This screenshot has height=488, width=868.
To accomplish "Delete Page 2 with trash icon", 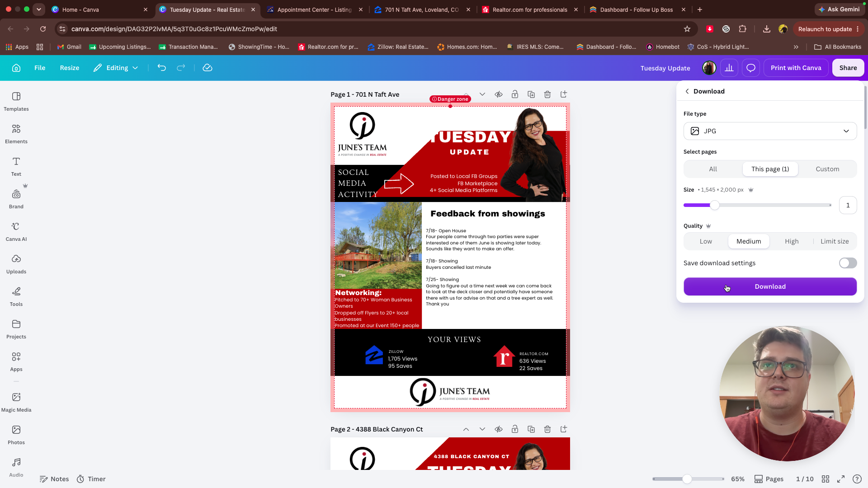I will [x=547, y=429].
